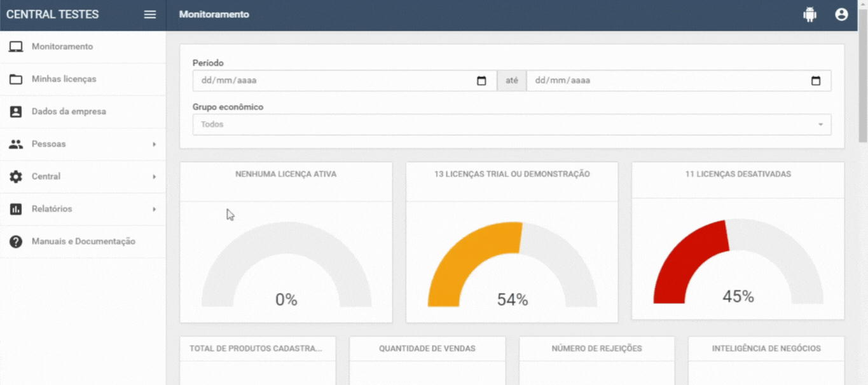This screenshot has width=868, height=385.
Task: Expand the Relatórios submenu arrow
Action: (x=154, y=209)
